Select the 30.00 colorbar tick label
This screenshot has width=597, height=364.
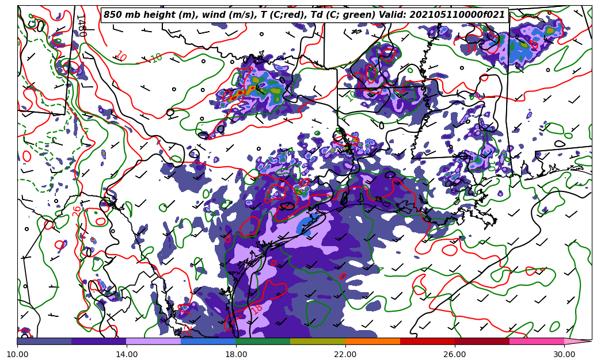[x=564, y=354]
